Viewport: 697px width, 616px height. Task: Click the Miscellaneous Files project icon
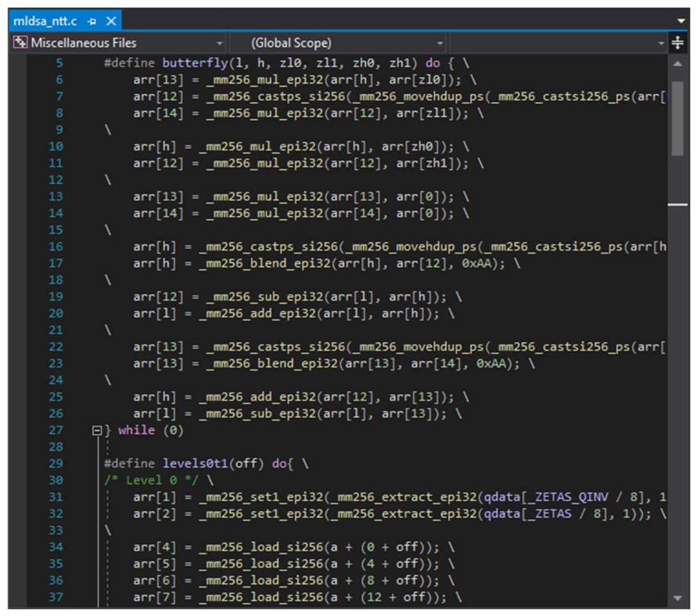[20, 42]
